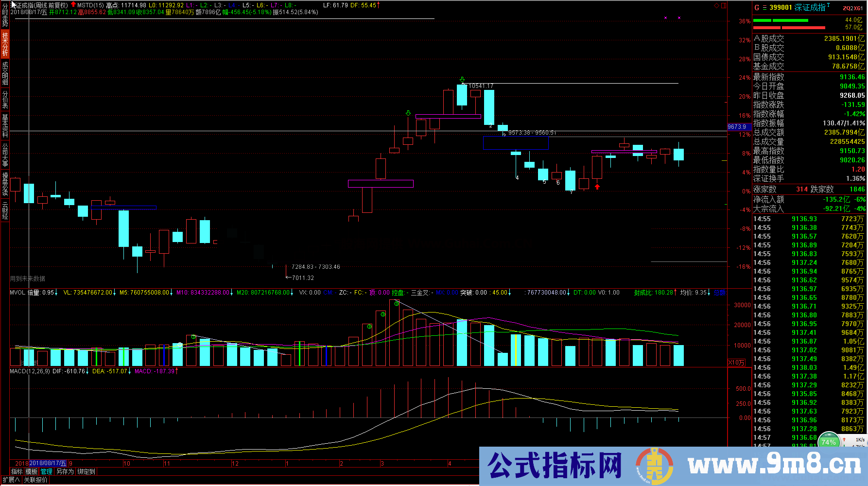The width and height of the screenshot is (868, 486).
Task: Click the red split-window icon at the chart's top right
Action: 723,6
